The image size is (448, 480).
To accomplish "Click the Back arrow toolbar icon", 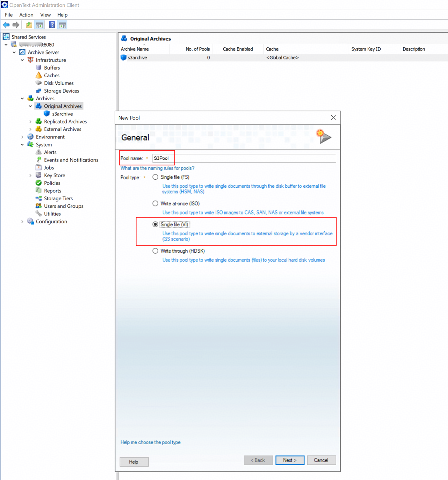I will click(x=6, y=25).
